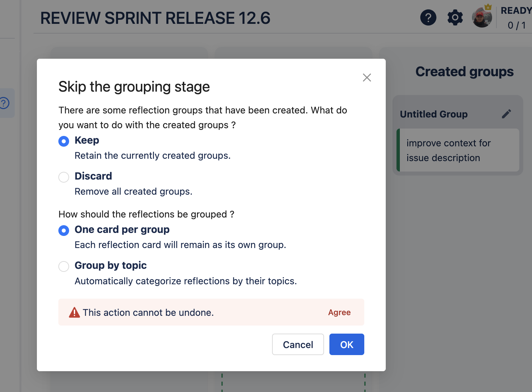Click the Untitled Group title
This screenshot has width=532, height=392.
433,114
